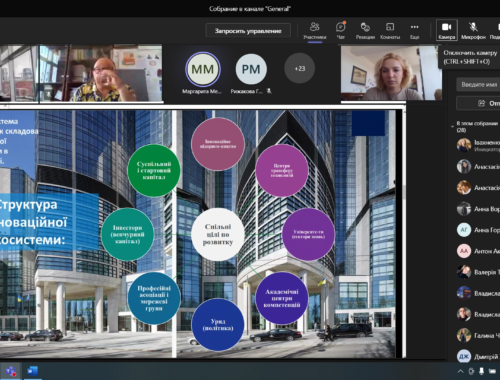Click the Запросить управление button
Viewport: 500px width, 380px height.
[x=248, y=31]
